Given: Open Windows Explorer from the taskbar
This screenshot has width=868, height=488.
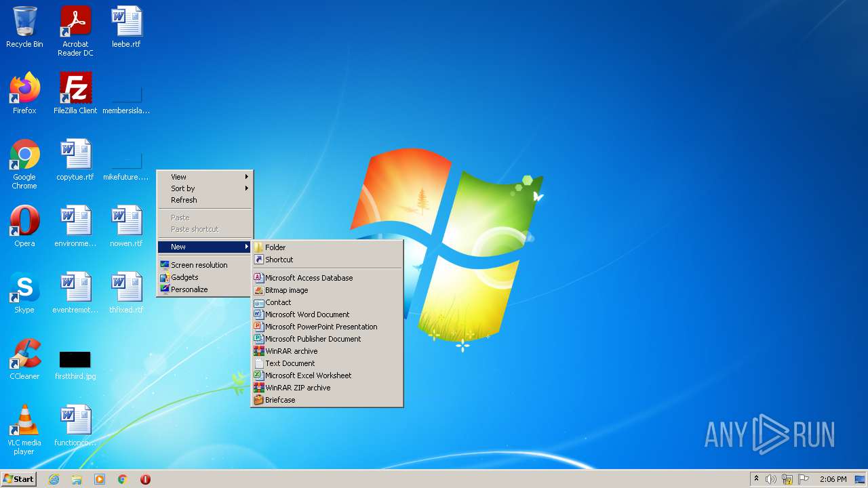Looking at the screenshot, I should (x=77, y=479).
